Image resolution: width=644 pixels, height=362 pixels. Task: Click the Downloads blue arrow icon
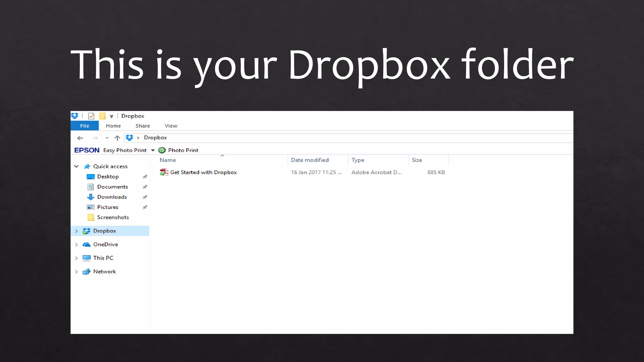click(91, 197)
